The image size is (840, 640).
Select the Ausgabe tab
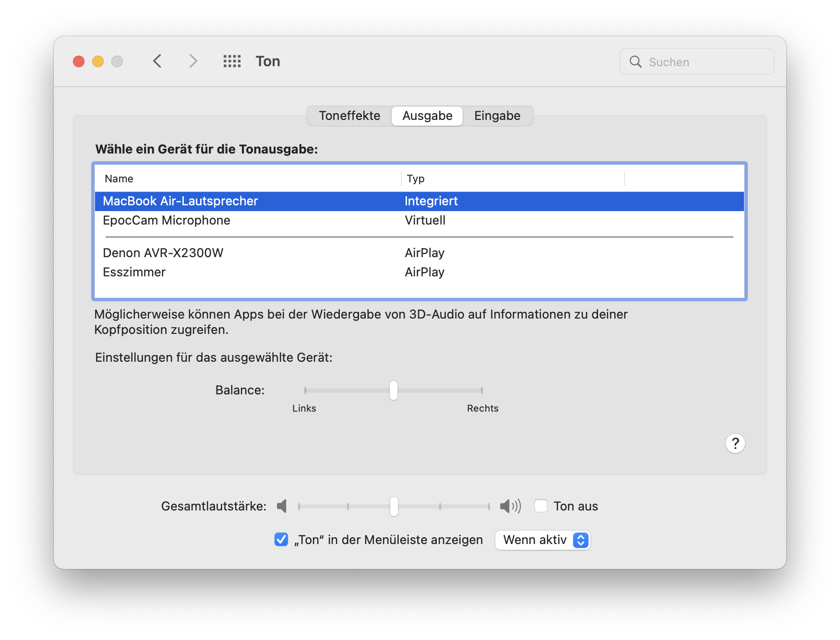[x=427, y=116]
